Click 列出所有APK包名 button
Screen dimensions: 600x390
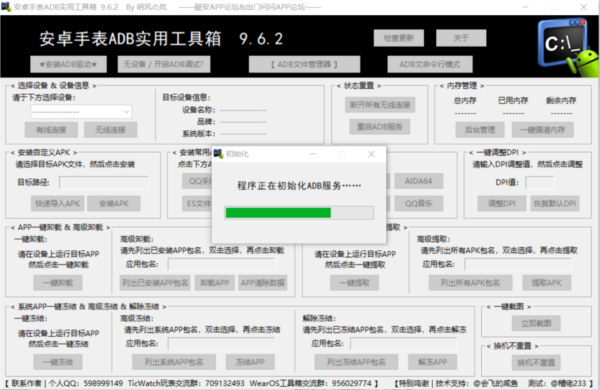470,283
